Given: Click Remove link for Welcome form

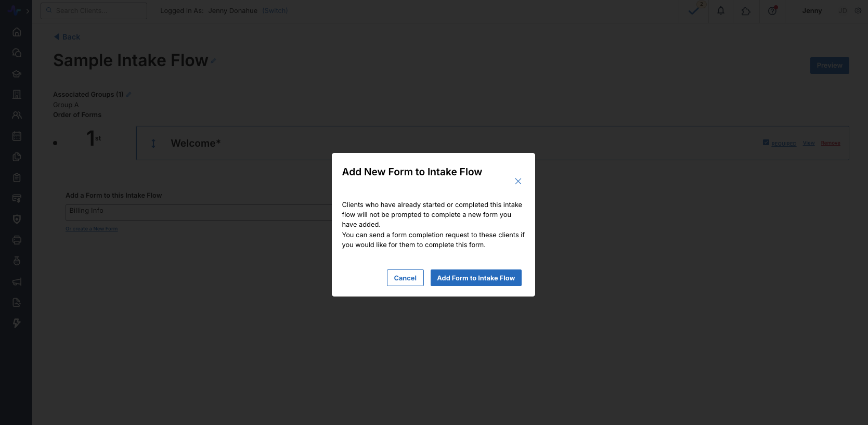Looking at the screenshot, I should click(831, 143).
